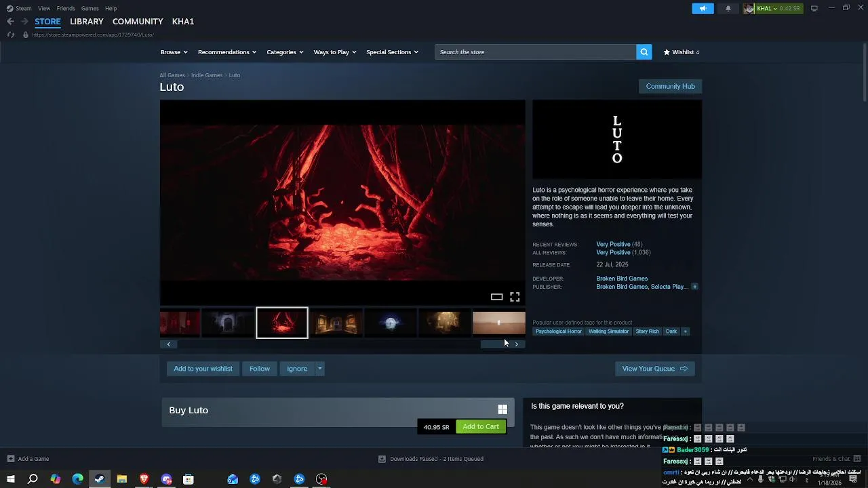Image resolution: width=868 pixels, height=488 pixels.
Task: Expand the publisher list plus button
Action: pos(694,287)
